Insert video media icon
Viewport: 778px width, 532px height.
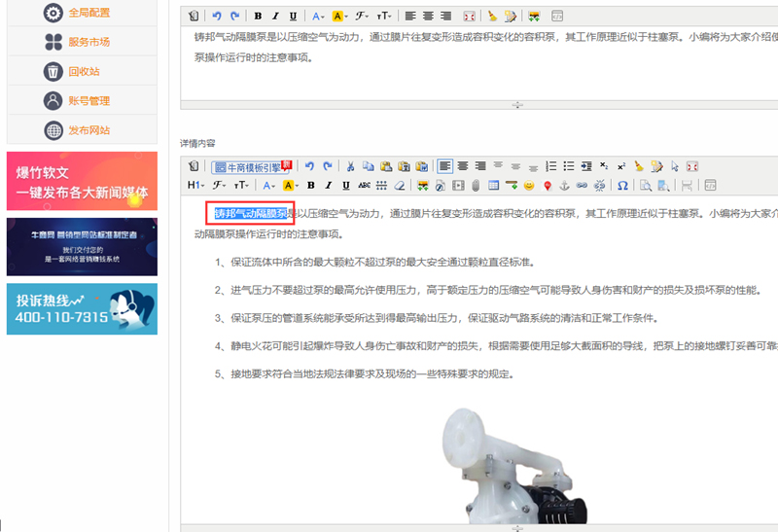coord(458,185)
